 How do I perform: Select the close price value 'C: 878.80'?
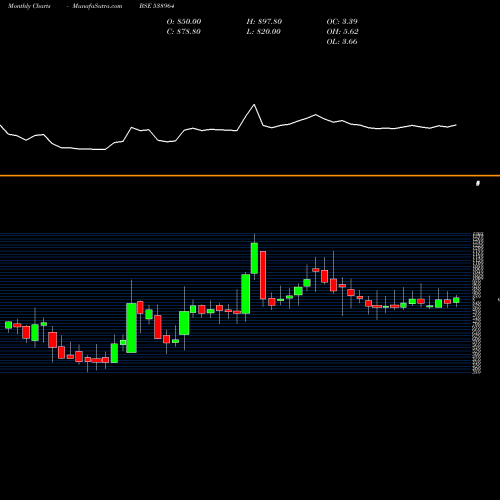184,32
